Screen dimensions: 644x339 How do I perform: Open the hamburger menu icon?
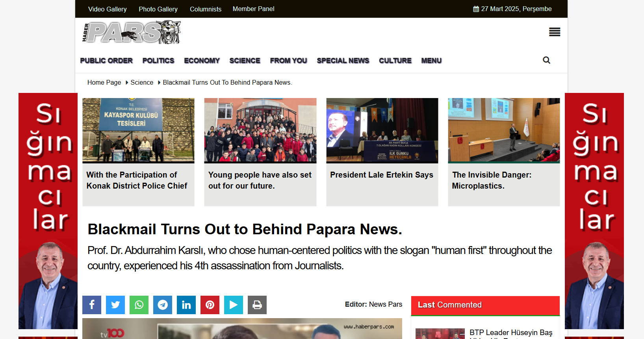pos(555,32)
